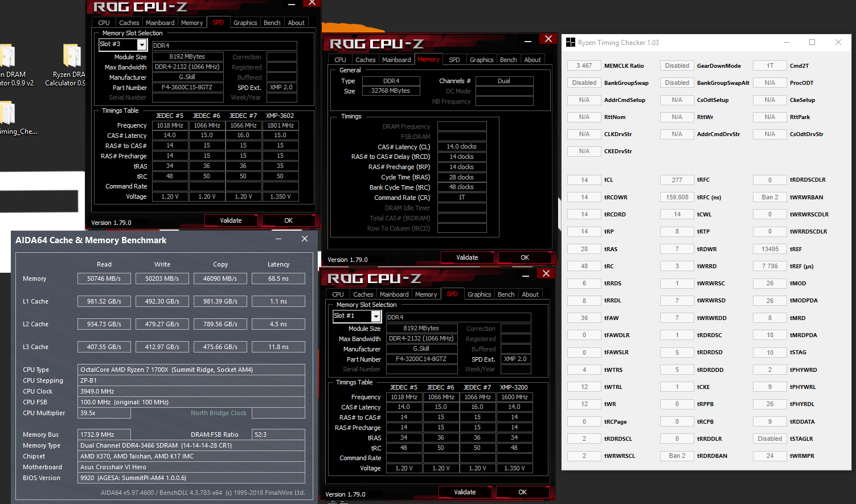This screenshot has width=856, height=504.
Task: Open Graphics tab in Slot #3 CPU-Z window
Action: pos(245,23)
